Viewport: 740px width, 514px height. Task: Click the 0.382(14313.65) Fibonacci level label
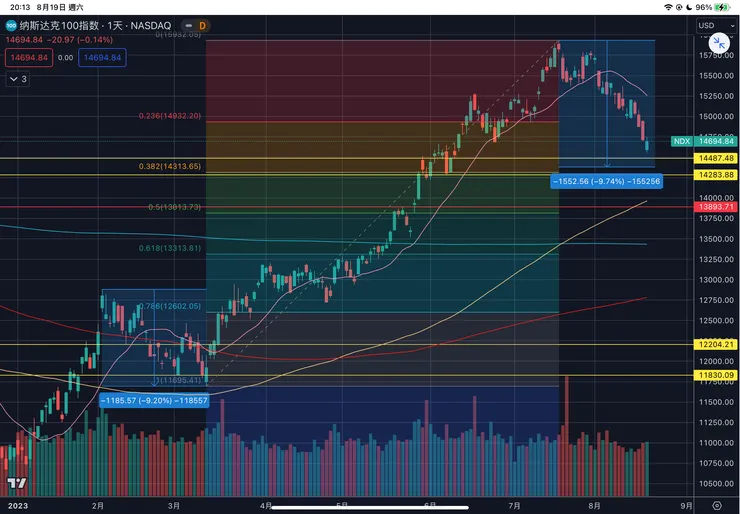tap(170, 167)
